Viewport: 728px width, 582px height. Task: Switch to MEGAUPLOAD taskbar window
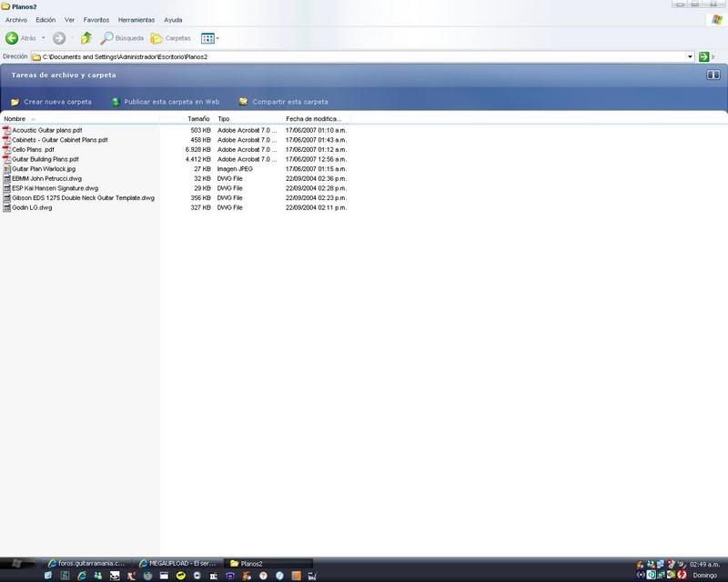click(x=177, y=563)
